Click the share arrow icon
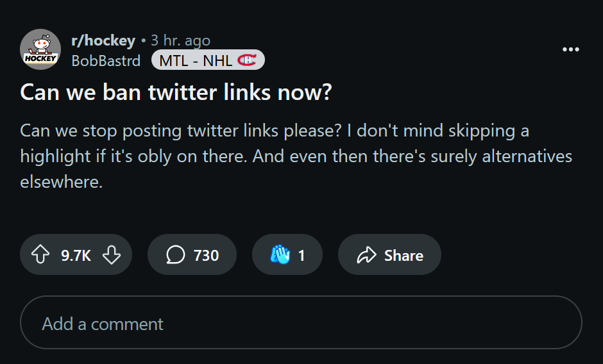The height and width of the screenshot is (364, 603). [366, 254]
